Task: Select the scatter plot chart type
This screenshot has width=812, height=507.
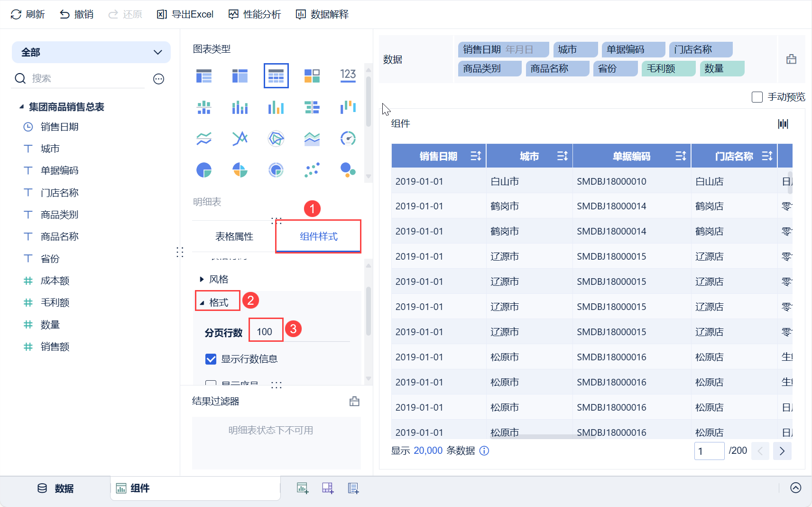Action: pyautogui.click(x=312, y=170)
